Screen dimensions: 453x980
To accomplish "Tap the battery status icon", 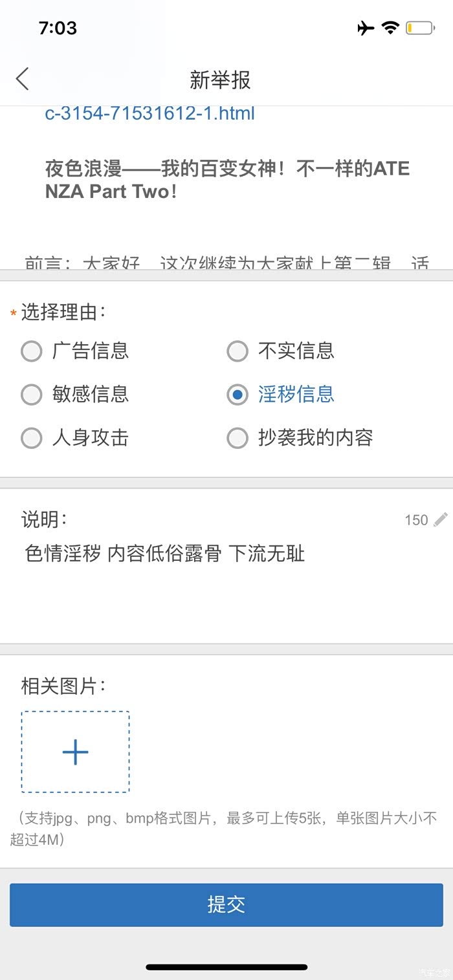I will pos(419,28).
